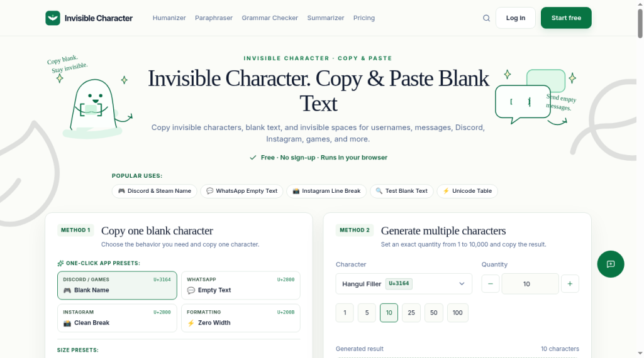Viewport: 644px width, 358px height.
Task: Click the scrollbar down arrow
Action: [x=640, y=354]
